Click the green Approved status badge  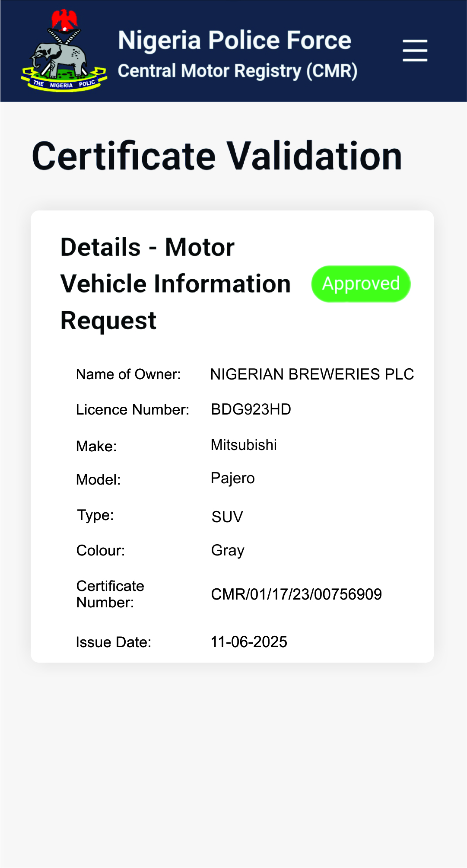coord(361,284)
